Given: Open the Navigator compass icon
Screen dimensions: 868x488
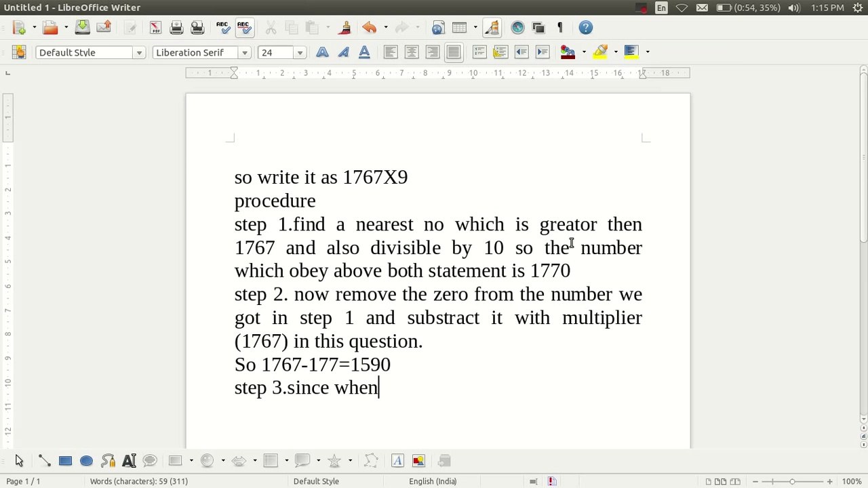Looking at the screenshot, I should tap(517, 28).
